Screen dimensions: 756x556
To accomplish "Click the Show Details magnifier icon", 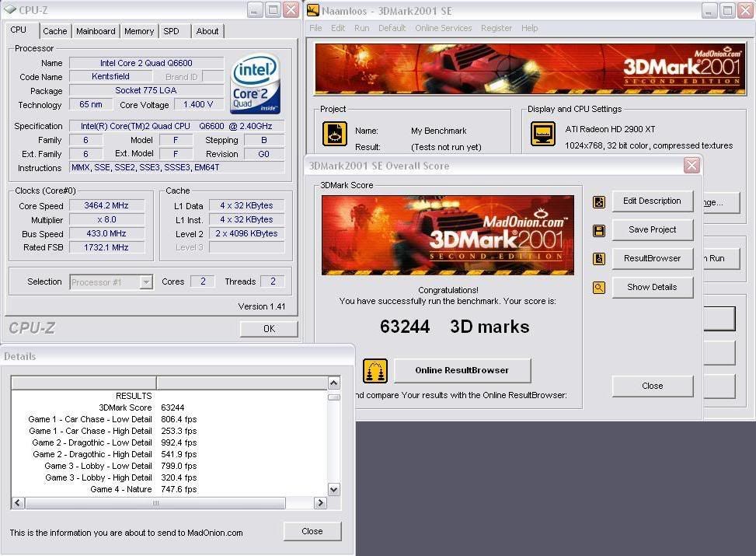I will click(599, 288).
